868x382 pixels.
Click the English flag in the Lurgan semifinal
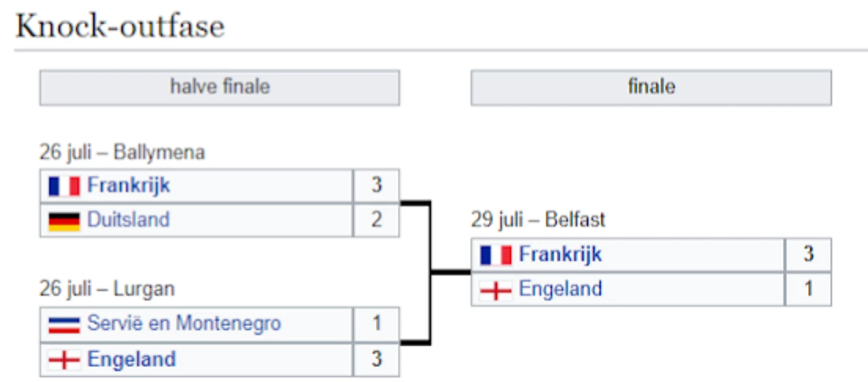pyautogui.click(x=64, y=359)
